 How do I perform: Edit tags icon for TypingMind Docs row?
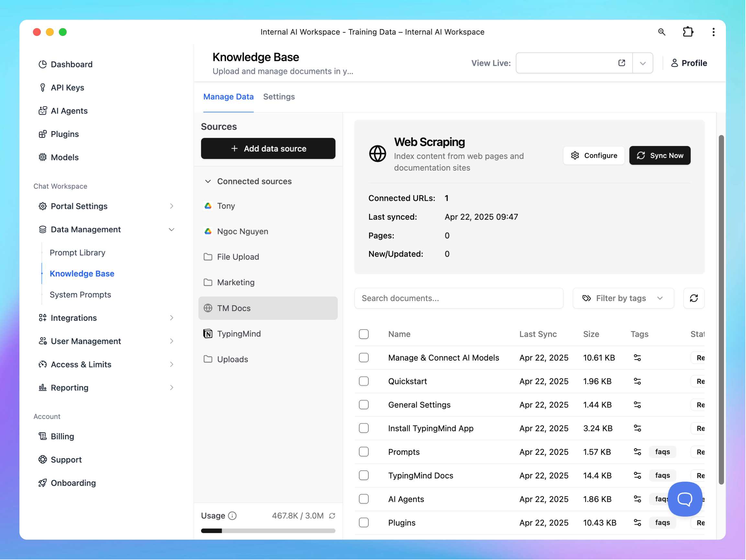point(637,476)
